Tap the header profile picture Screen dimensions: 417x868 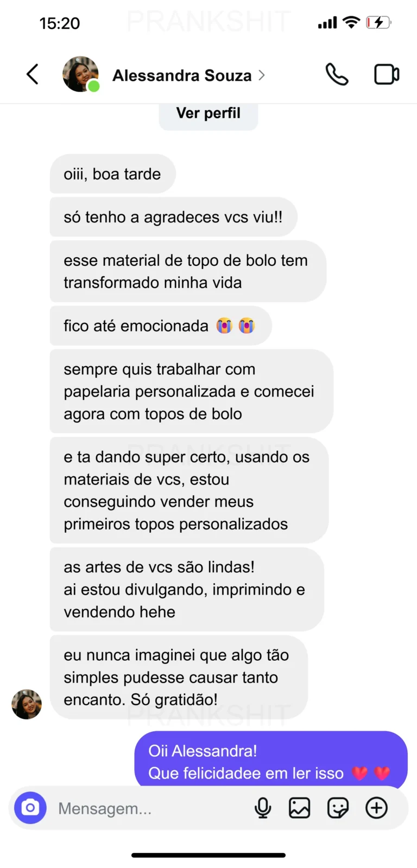point(80,74)
